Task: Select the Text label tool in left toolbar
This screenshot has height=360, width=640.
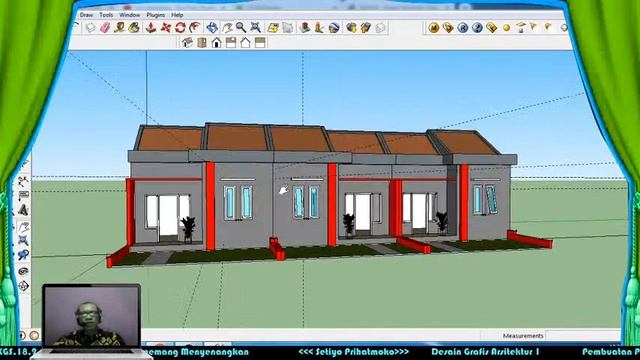Action: tap(23, 196)
